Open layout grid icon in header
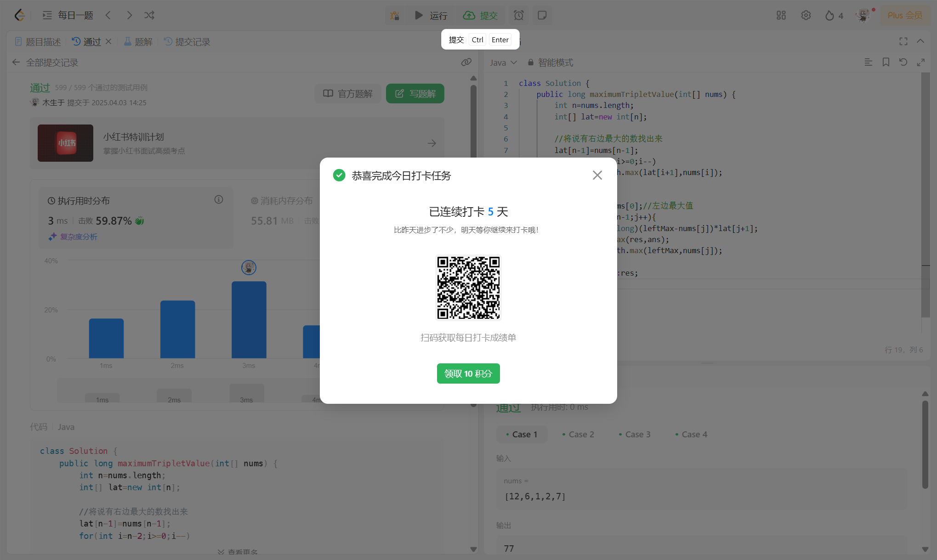 click(781, 15)
